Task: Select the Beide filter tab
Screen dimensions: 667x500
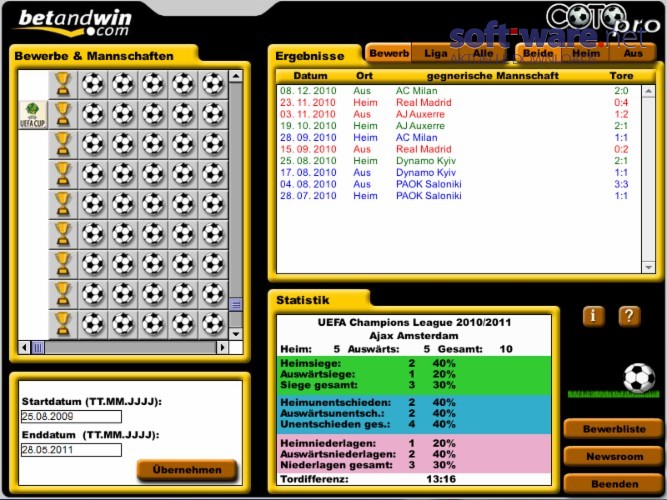Action: pos(538,53)
